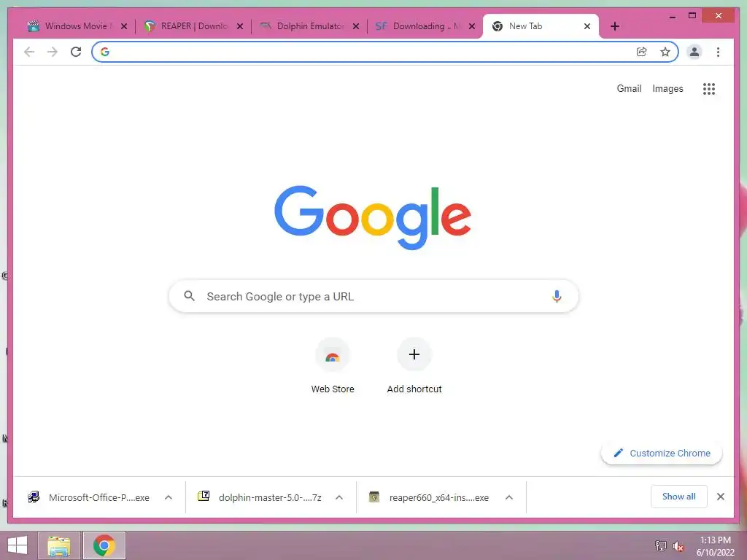This screenshot has height=560, width=747.
Task: Close the REAPER Download tab
Action: coord(240,26)
